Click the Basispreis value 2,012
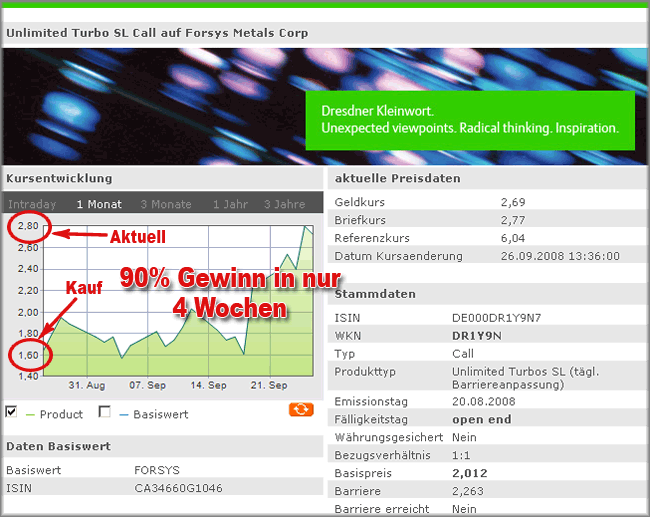The height and width of the screenshot is (517, 650). pyautogui.click(x=469, y=473)
